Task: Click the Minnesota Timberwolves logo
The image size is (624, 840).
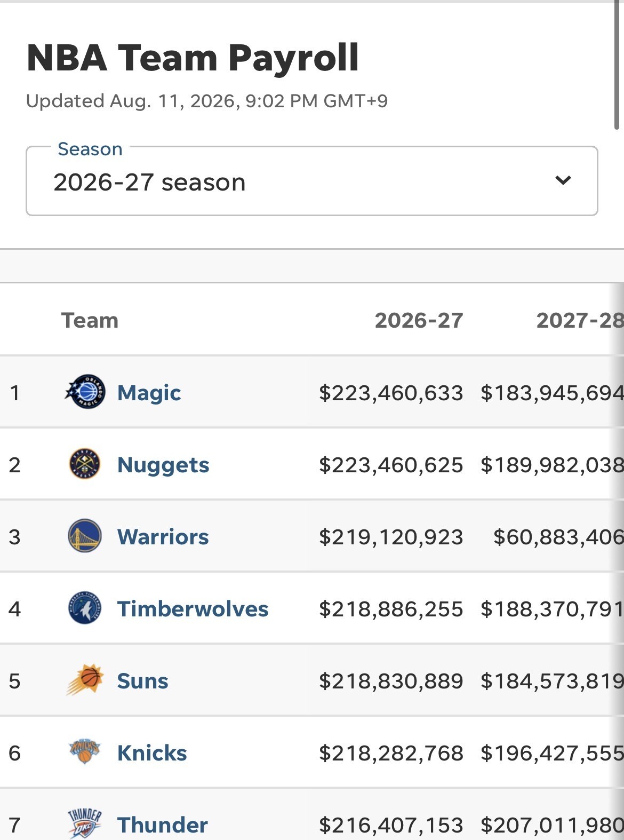Action: pos(85,608)
